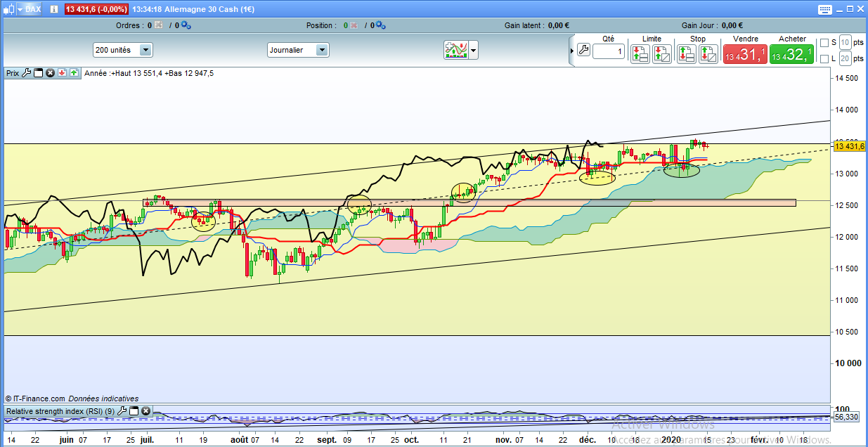This screenshot has height=447, width=868.
Task: Cancel pending orders X icon beside Ordres
Action: (x=158, y=25)
